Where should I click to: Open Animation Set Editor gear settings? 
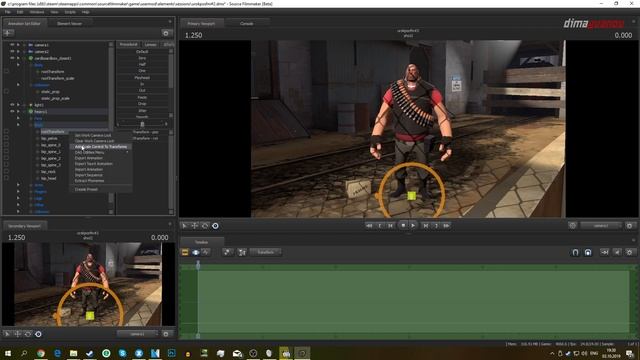166,33
